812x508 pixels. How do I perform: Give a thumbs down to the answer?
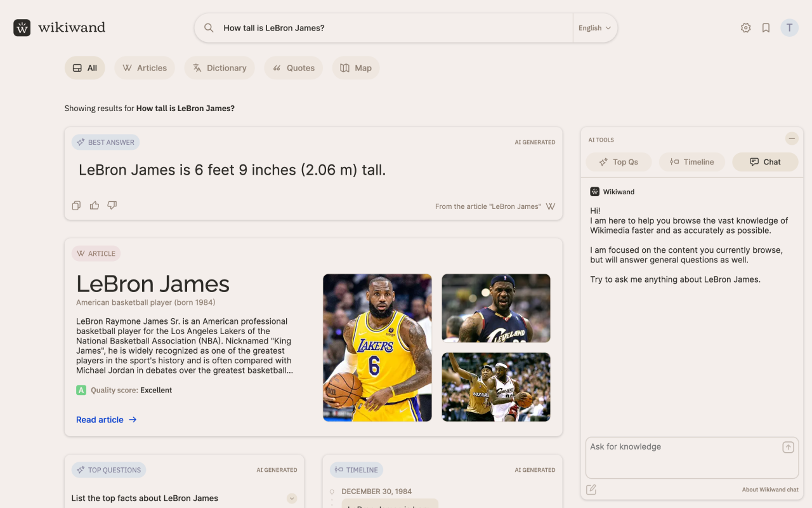click(x=112, y=205)
